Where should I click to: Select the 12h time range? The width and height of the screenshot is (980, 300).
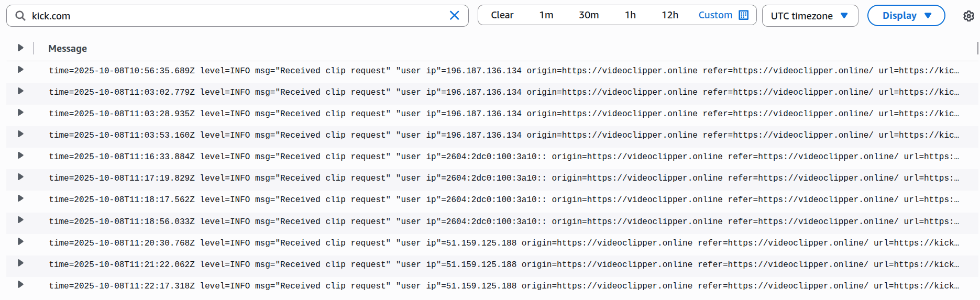[x=670, y=15]
